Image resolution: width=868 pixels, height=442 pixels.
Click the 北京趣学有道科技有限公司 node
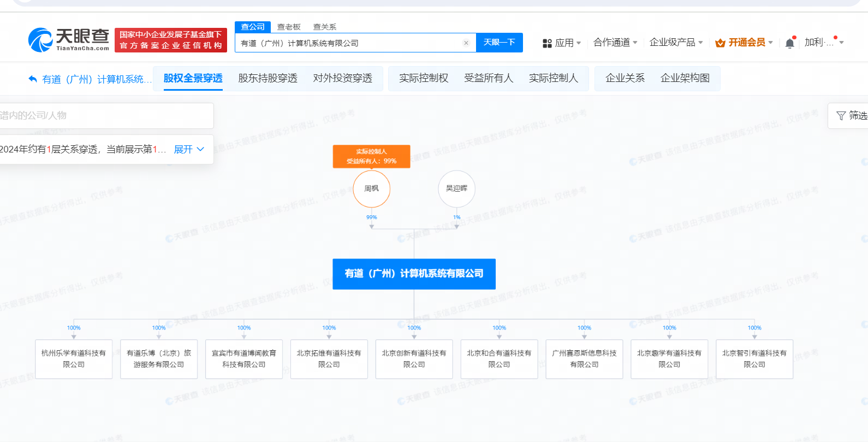(x=670, y=359)
